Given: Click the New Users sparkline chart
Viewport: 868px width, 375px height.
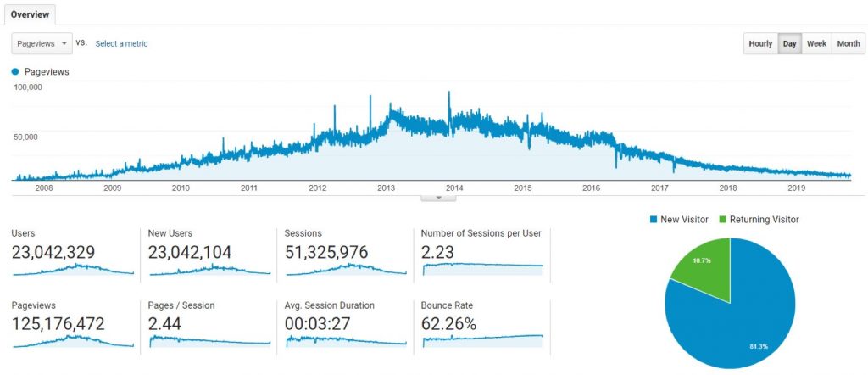Looking at the screenshot, I should [209, 269].
